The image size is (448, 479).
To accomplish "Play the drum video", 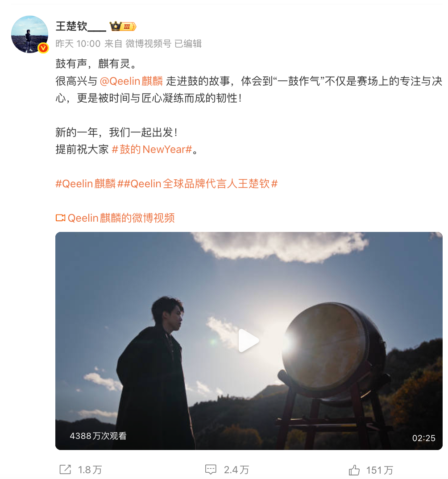I will pyautogui.click(x=249, y=341).
